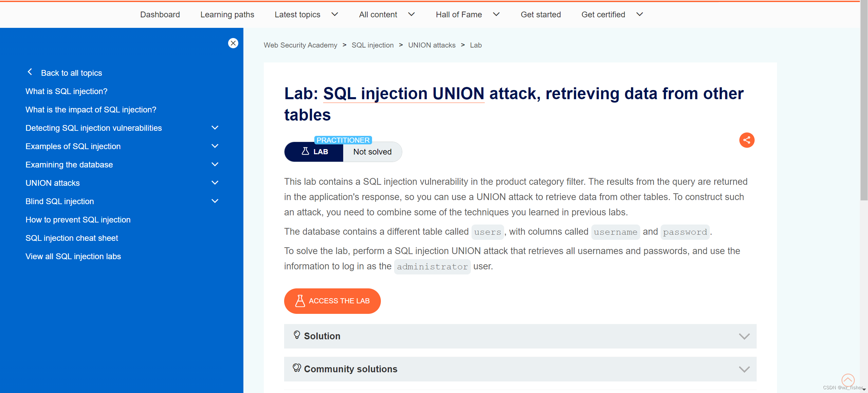The height and width of the screenshot is (393, 868).
Task: Click the flask icon in the LAB badge
Action: click(305, 151)
